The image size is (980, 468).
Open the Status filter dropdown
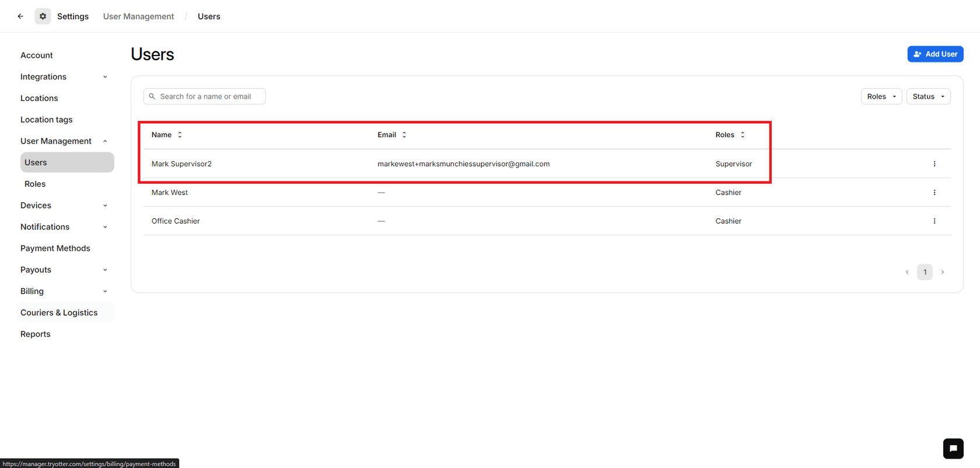coord(928,96)
